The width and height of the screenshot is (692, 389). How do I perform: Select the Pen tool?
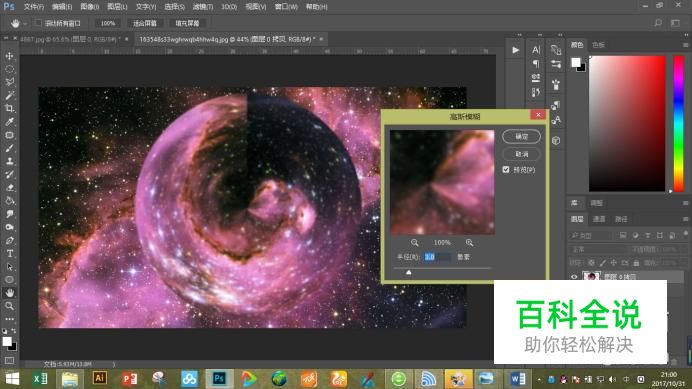point(9,241)
